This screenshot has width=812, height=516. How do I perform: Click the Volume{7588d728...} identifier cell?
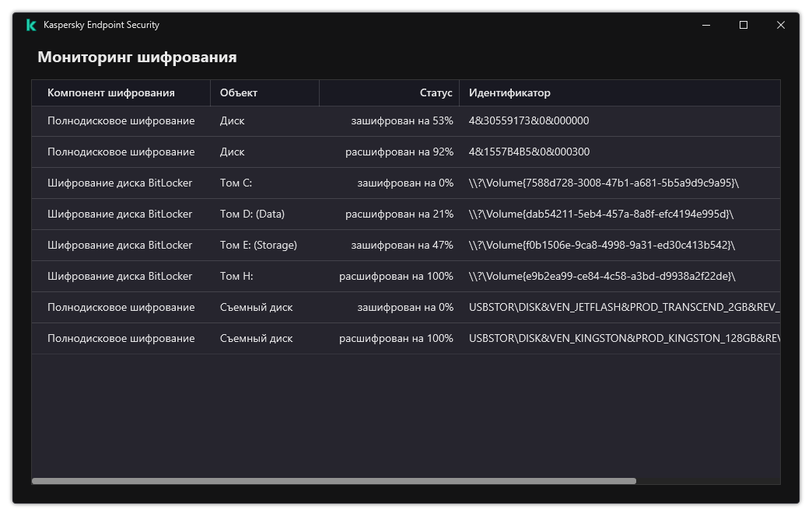click(x=604, y=183)
